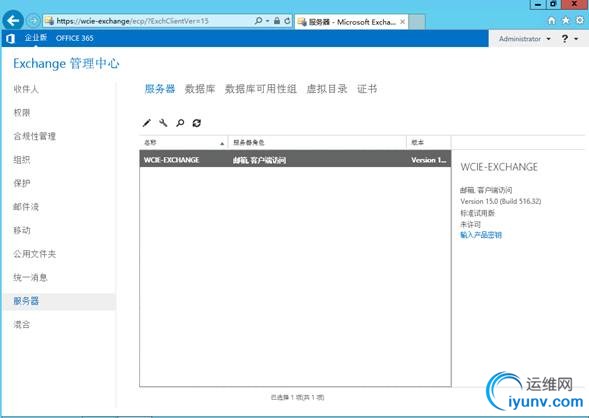This screenshot has width=589, height=418.
Task: Go to 公用文件夹 in left navigation
Action: (35, 254)
